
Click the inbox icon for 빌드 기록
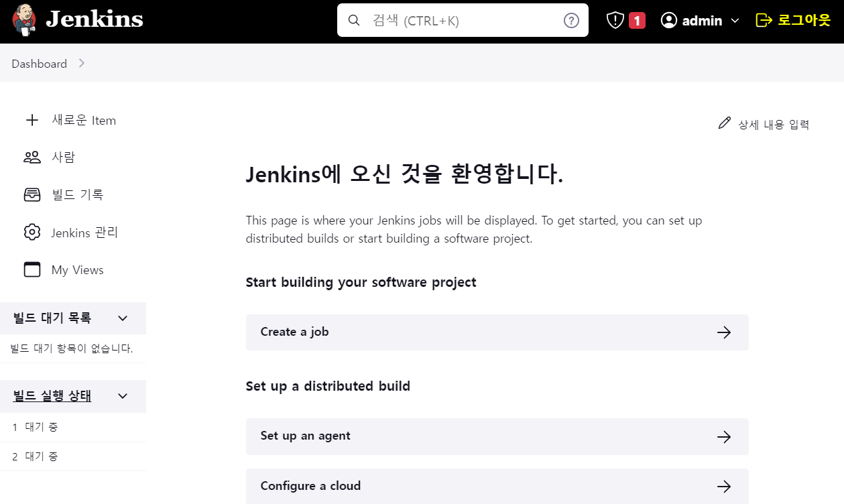coord(32,195)
